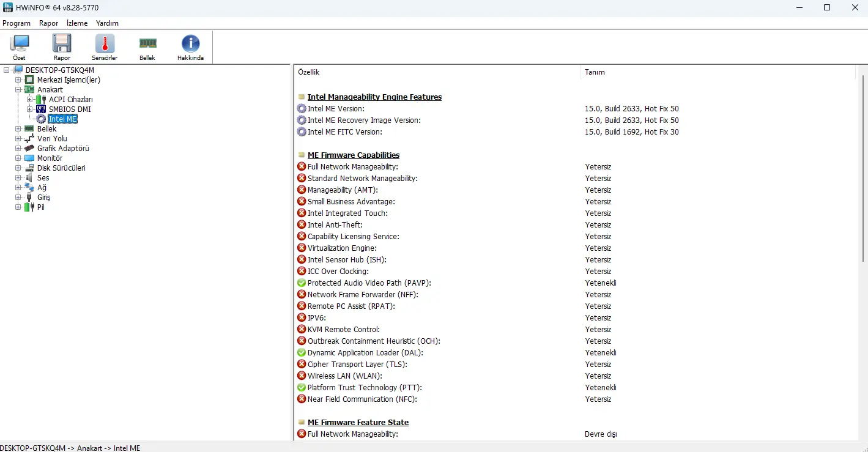Expand the Merkezi İşlemci(ler) node
The image size is (868, 452).
18,80
